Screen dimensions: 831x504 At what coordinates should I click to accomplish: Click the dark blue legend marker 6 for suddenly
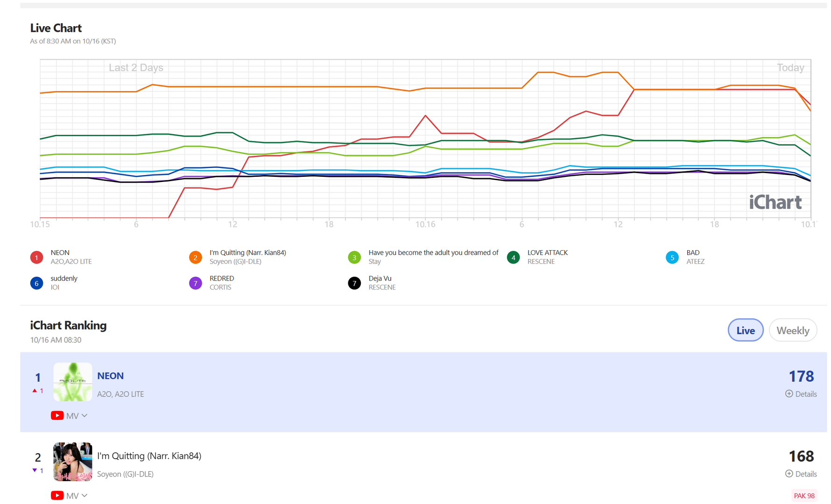pos(36,283)
